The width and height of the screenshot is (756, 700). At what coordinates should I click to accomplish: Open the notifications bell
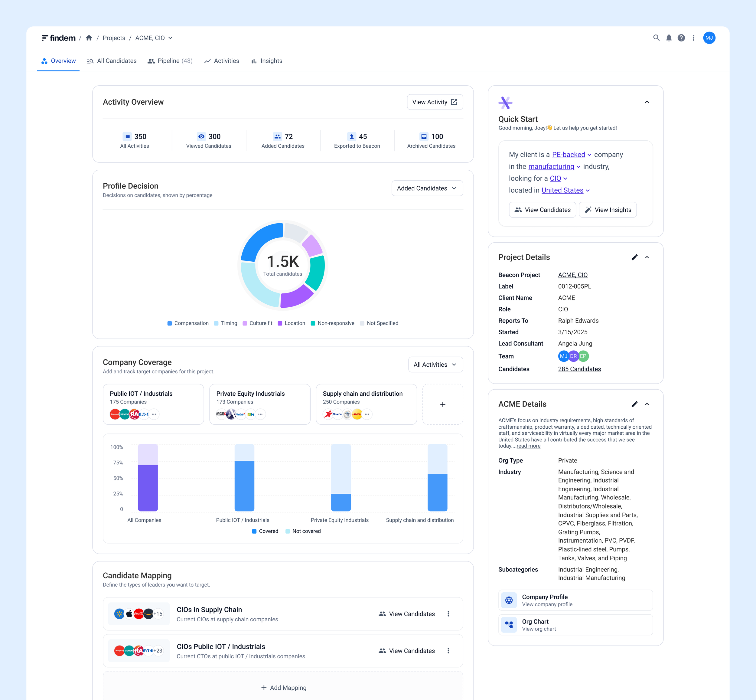669,38
